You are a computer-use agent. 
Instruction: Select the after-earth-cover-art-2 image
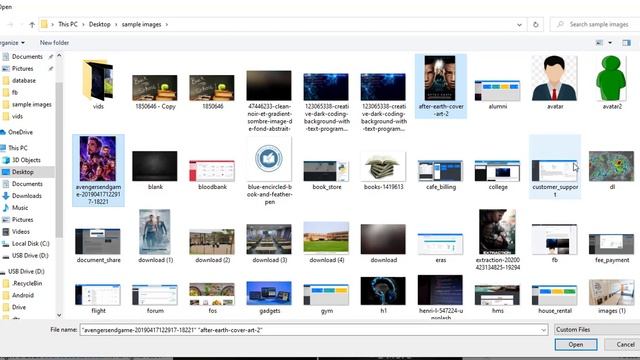click(x=440, y=86)
